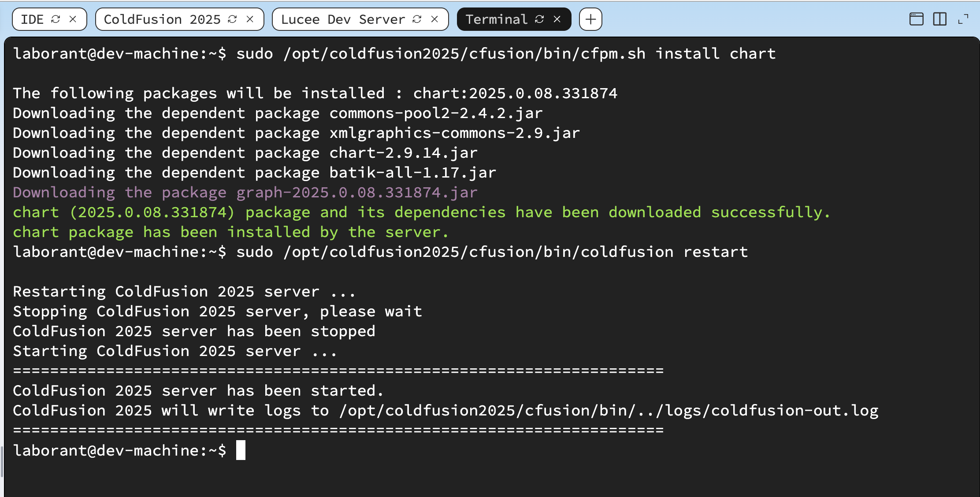Screen dimensions: 980x497
Task: Click the batik-all-1.17.jar download line
Action: [x=254, y=173]
